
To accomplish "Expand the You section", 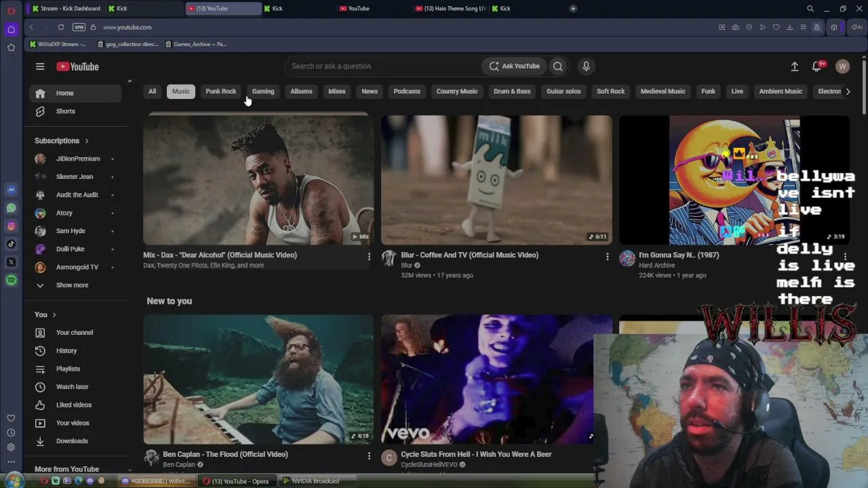I will point(45,314).
